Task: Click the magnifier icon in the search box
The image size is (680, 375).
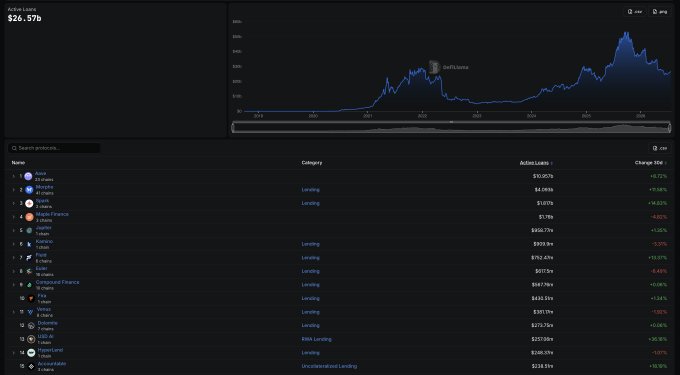Action: click(14, 148)
